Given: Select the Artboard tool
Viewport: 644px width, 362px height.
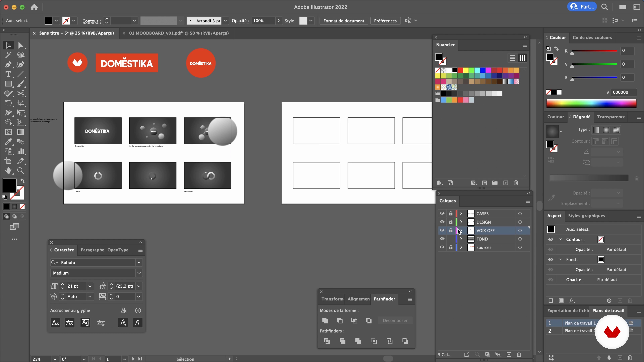Looking at the screenshot, I should (8, 161).
